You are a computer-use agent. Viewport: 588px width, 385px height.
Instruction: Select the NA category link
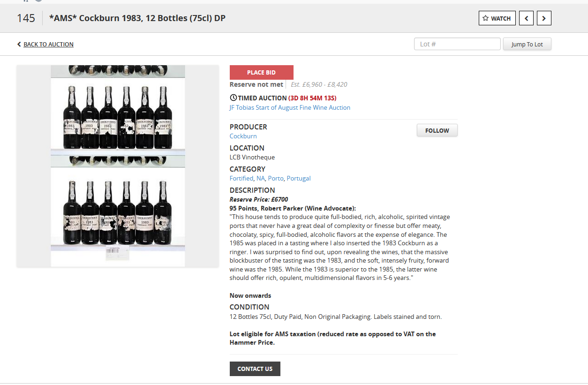(x=261, y=178)
